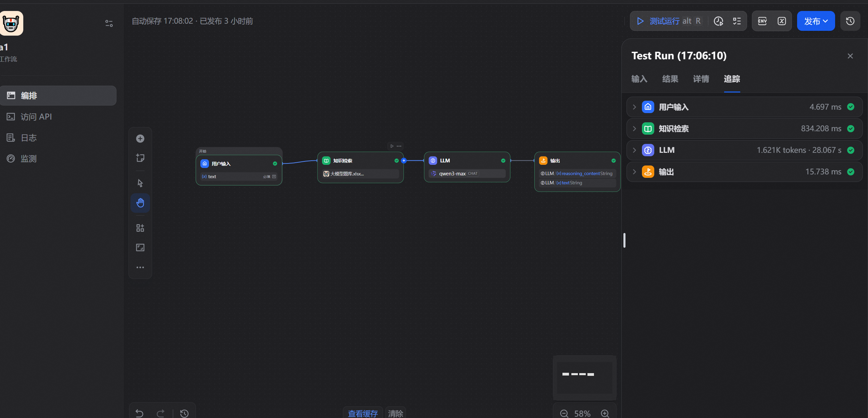868x418 pixels.
Task: Zoom in canvas with plus magnifier
Action: click(605, 414)
